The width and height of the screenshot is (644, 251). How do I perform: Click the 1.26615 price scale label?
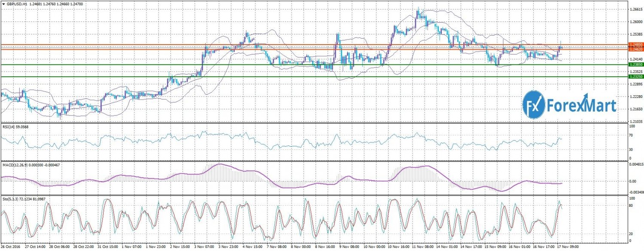(635, 9)
